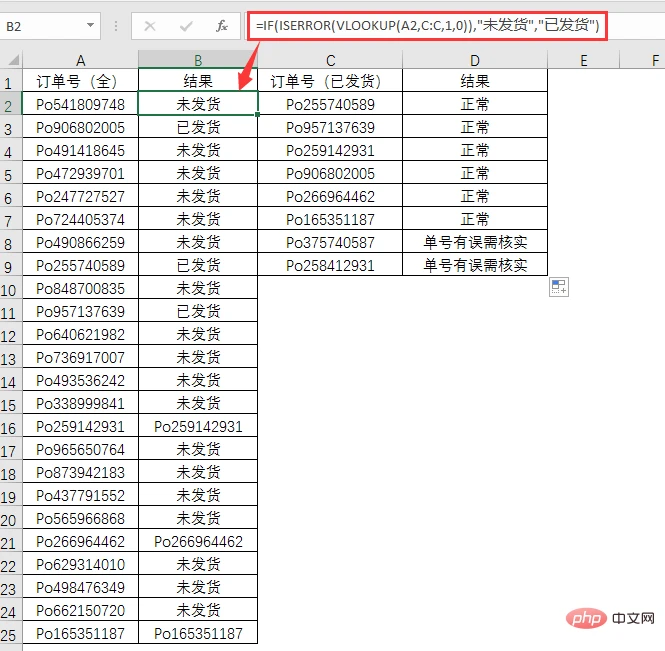The image size is (665, 651).
Task: Open the Auto Fill Options icon
Action: coord(559,287)
